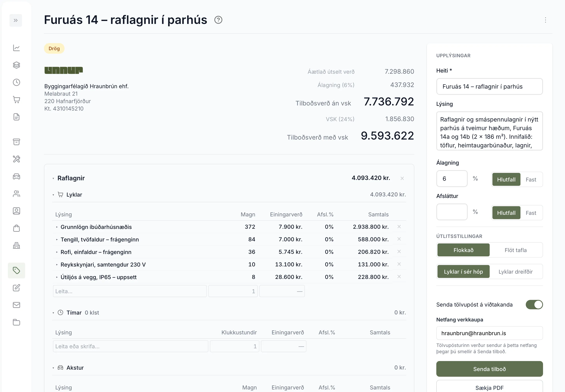Click the Senda tilboð button
Viewport: 565px width, 392px height.
tap(489, 369)
